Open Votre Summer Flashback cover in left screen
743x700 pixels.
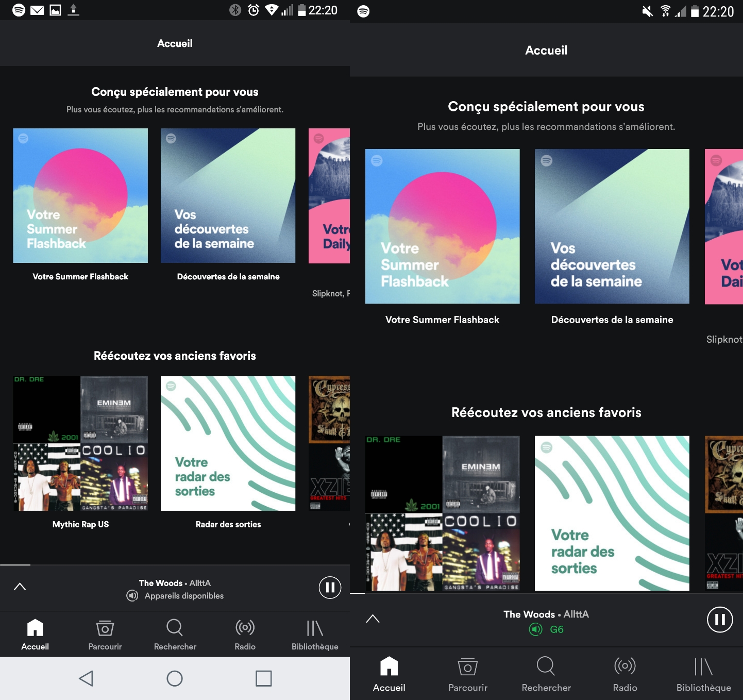pyautogui.click(x=80, y=196)
